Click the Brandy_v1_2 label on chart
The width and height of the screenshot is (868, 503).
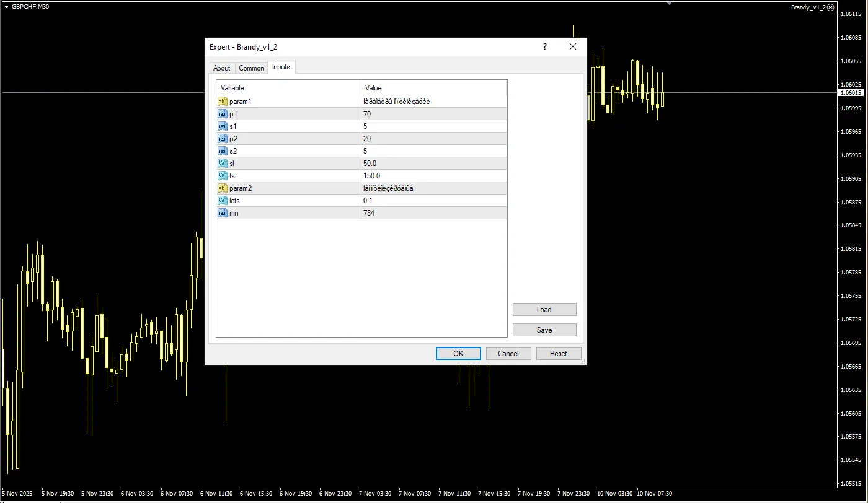click(808, 7)
